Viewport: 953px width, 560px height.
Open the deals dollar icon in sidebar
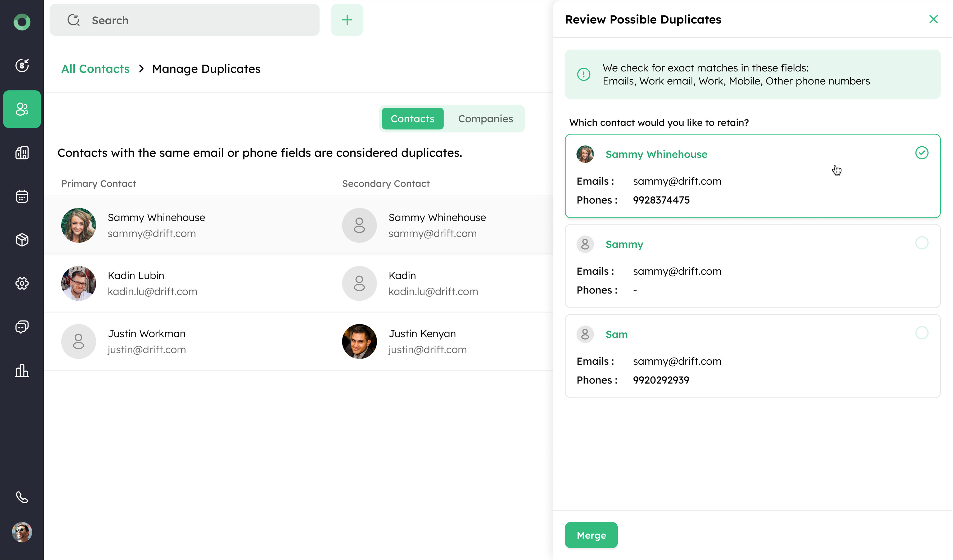22,65
